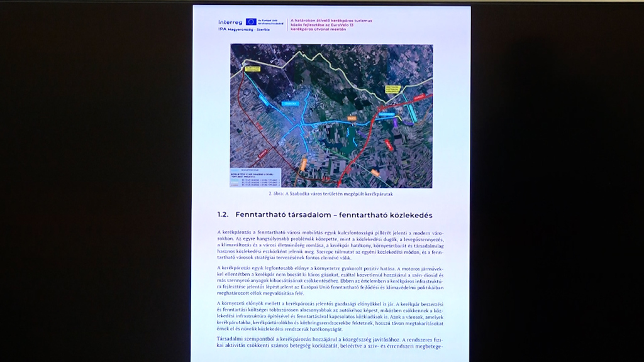Screen dimensions: 644x362
Task: Click the line ending 'stratégiai tervezésének fontos elemévé válik.'
Action: (x=284, y=258)
